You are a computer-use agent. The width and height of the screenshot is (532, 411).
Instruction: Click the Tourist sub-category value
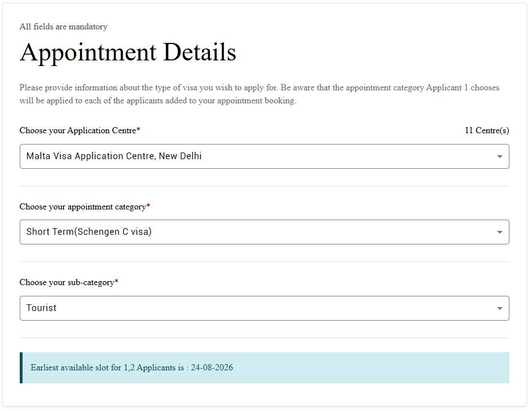click(41, 308)
